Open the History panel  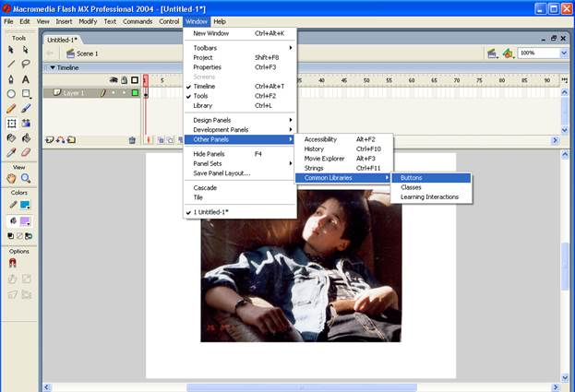[343, 149]
